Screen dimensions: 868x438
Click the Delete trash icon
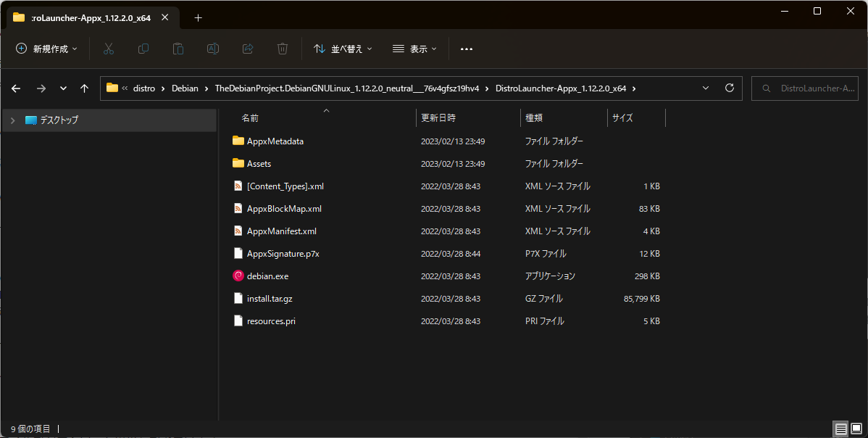click(283, 49)
